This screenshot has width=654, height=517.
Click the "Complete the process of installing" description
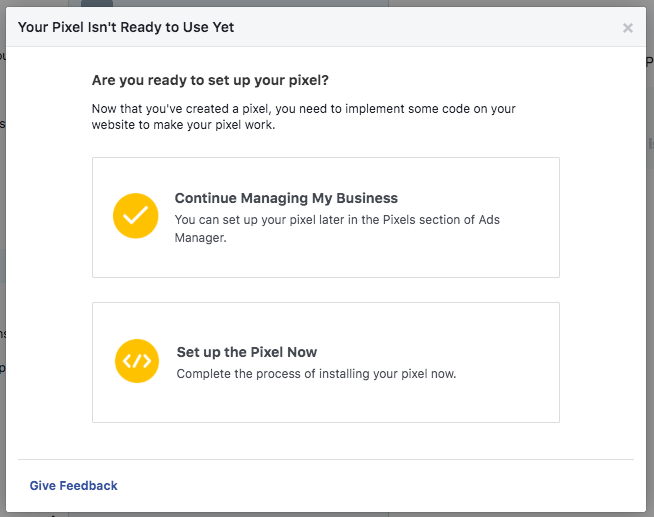pyautogui.click(x=316, y=374)
